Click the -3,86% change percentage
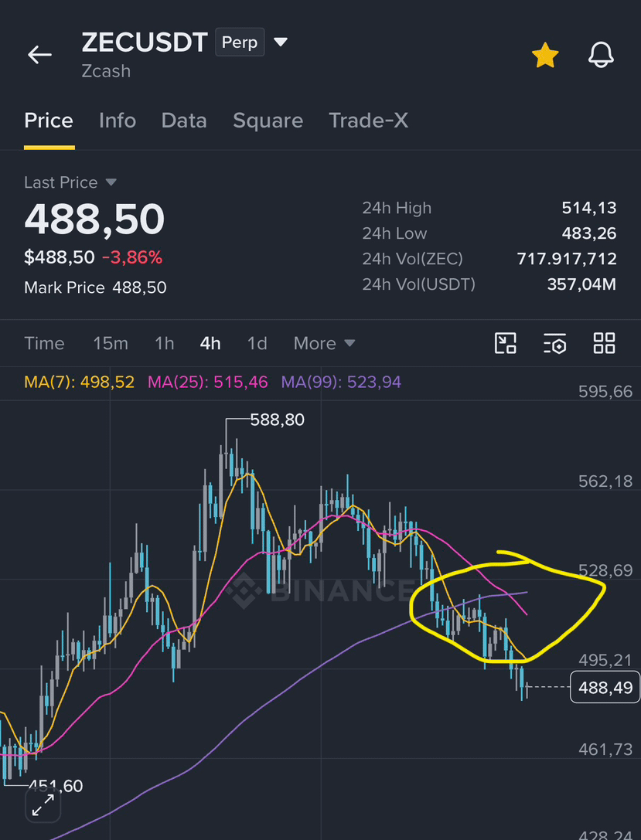The width and height of the screenshot is (641, 840). (x=132, y=257)
